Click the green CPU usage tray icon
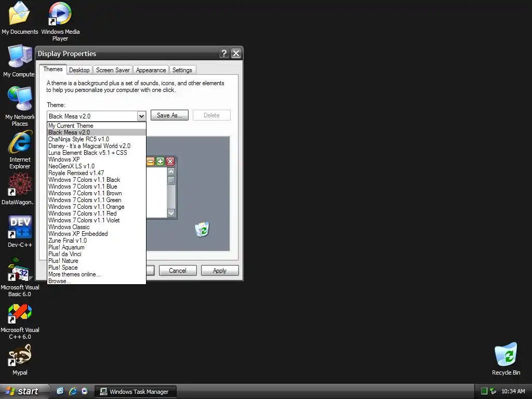The image size is (532, 399). (x=484, y=391)
